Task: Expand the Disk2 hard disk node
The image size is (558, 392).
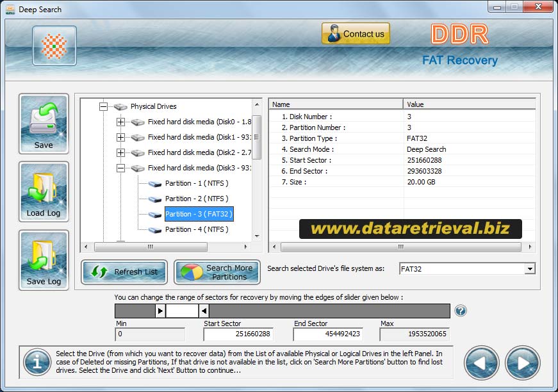Action: [120, 152]
